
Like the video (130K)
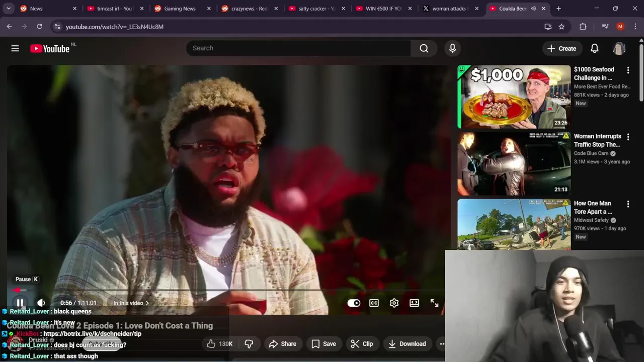(x=219, y=344)
